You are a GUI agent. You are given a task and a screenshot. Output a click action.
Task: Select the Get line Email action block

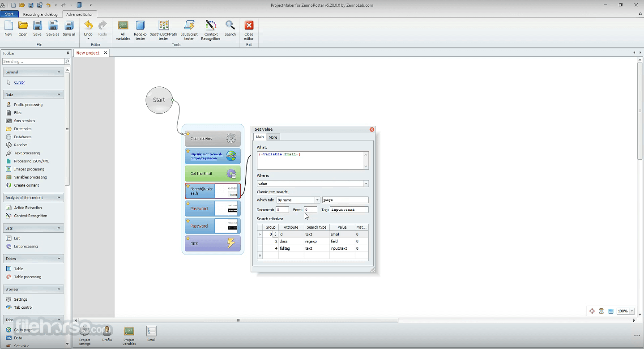click(213, 174)
